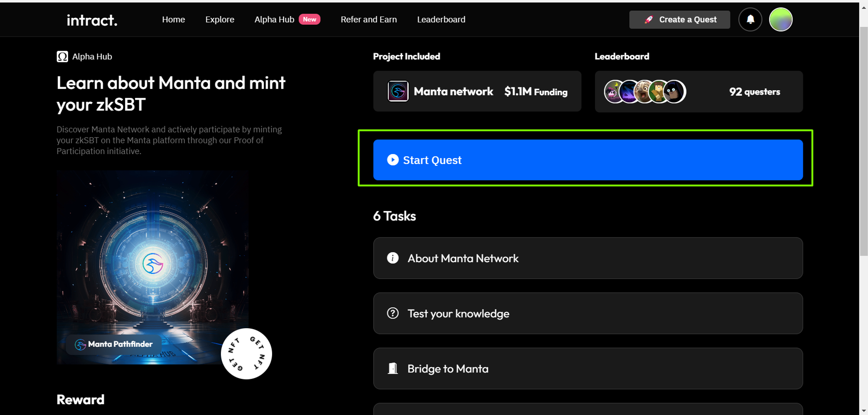Screen dimensions: 868x415
Task: Click the question mark icon beside Test your knowledge
Action: tap(393, 313)
